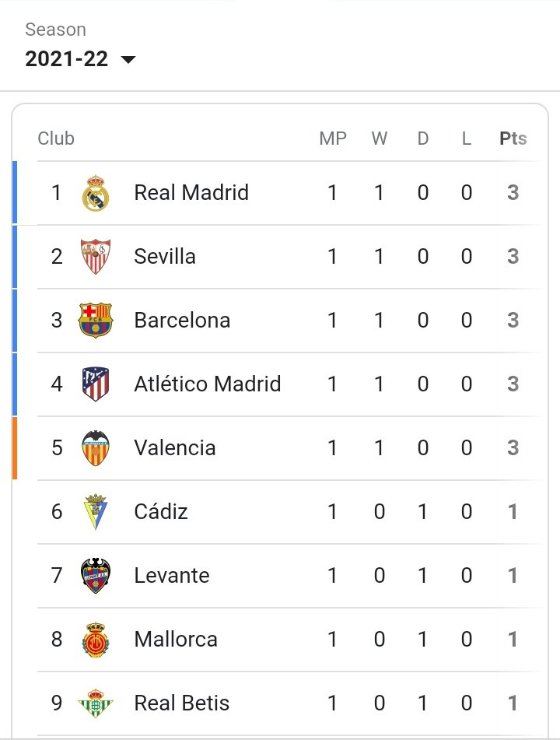The height and width of the screenshot is (740, 560).
Task: Click the Pts column header
Action: (x=513, y=139)
